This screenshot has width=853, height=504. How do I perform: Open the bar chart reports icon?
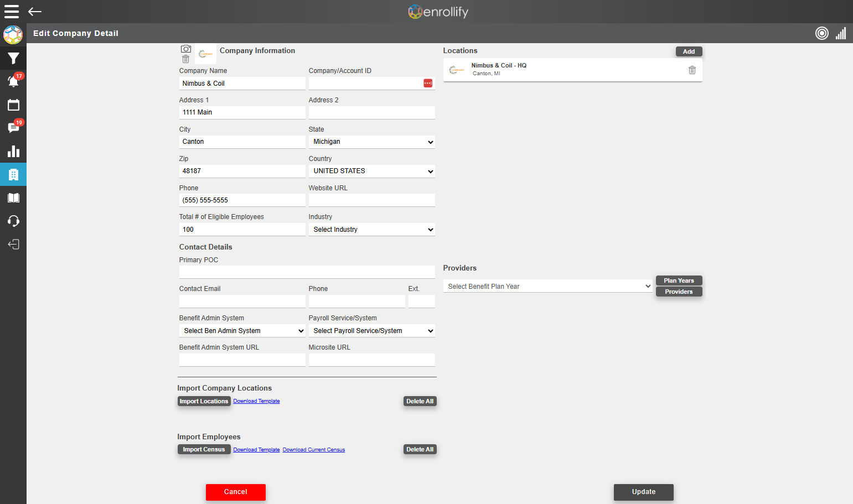click(x=13, y=151)
